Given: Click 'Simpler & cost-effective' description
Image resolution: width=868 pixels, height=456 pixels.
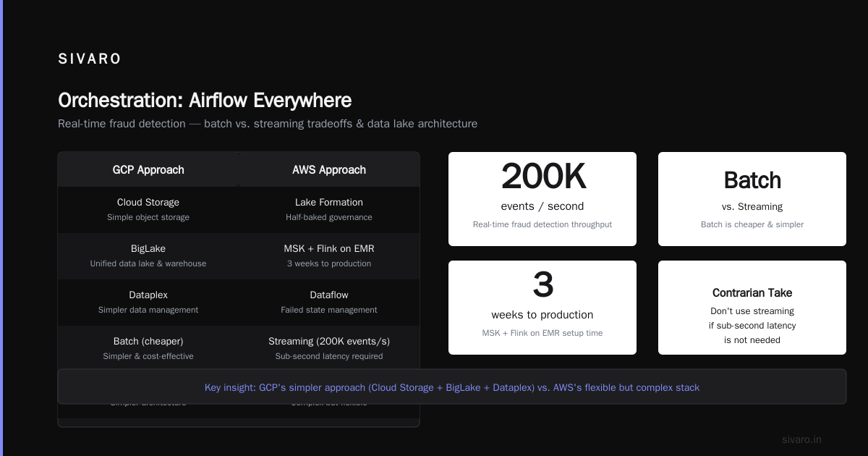Looking at the screenshot, I should point(148,356).
